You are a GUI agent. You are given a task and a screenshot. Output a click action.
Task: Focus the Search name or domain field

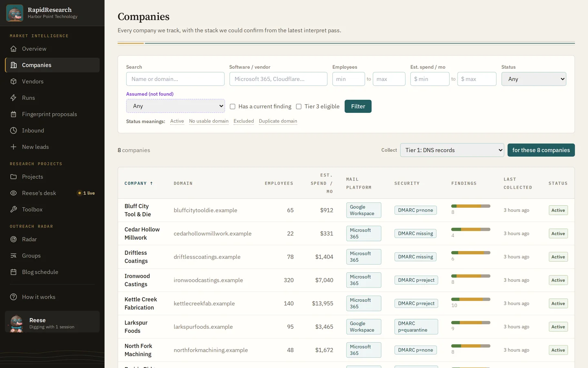tap(175, 79)
